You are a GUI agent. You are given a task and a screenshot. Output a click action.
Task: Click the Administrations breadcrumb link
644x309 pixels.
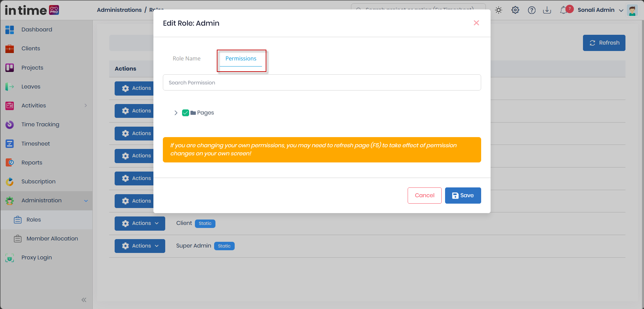pos(119,10)
